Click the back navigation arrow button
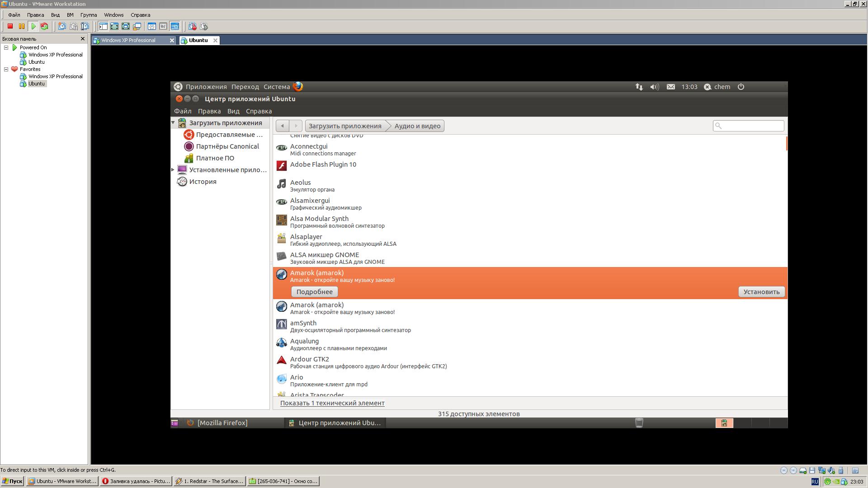Viewport: 868px width, 488px height. coord(283,126)
